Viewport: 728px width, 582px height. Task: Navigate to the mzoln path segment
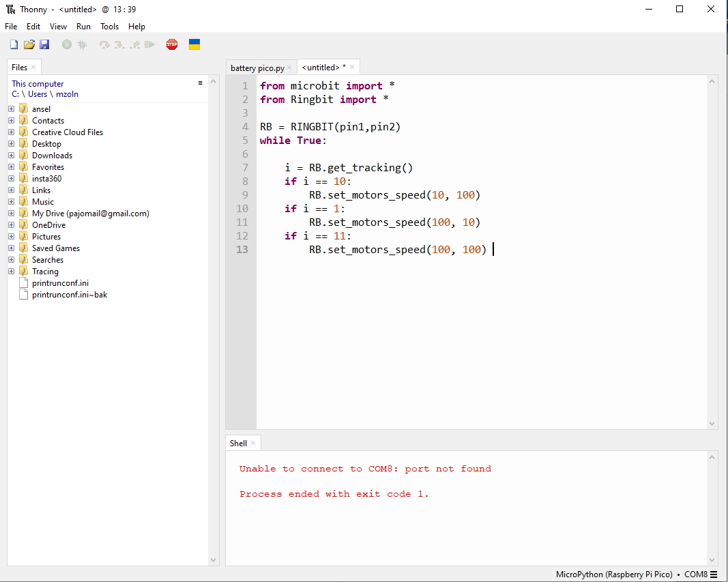coord(68,94)
